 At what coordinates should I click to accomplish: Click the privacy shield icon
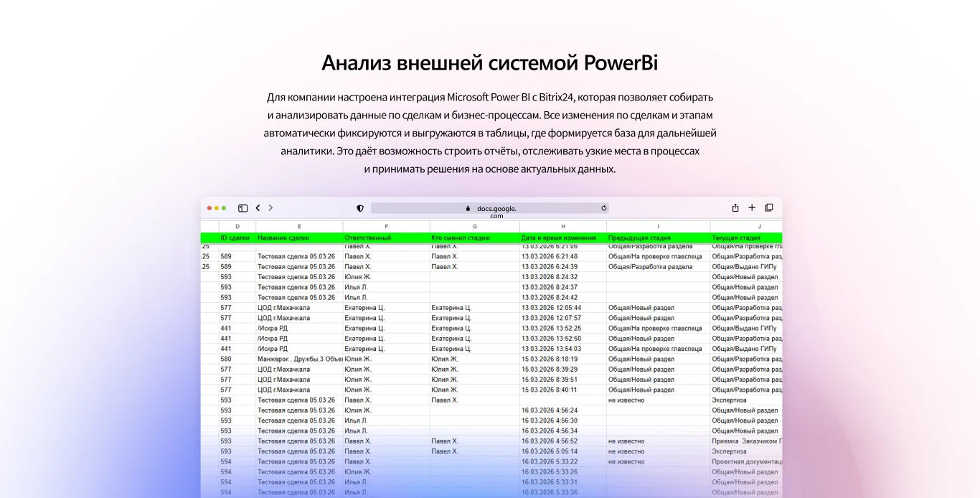point(360,208)
